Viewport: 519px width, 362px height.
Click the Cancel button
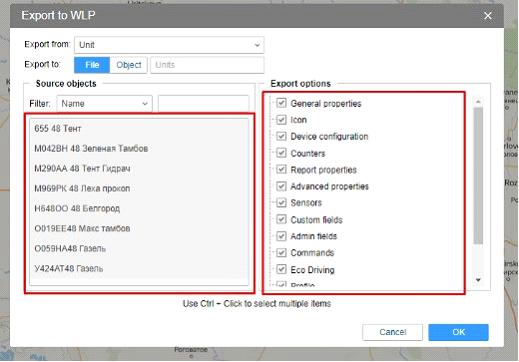pos(392,332)
